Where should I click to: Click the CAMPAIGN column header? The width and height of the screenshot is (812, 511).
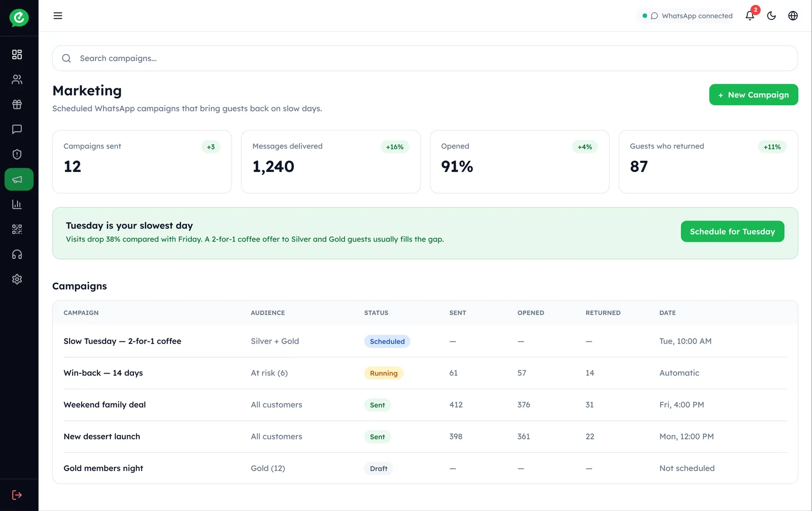(x=81, y=313)
